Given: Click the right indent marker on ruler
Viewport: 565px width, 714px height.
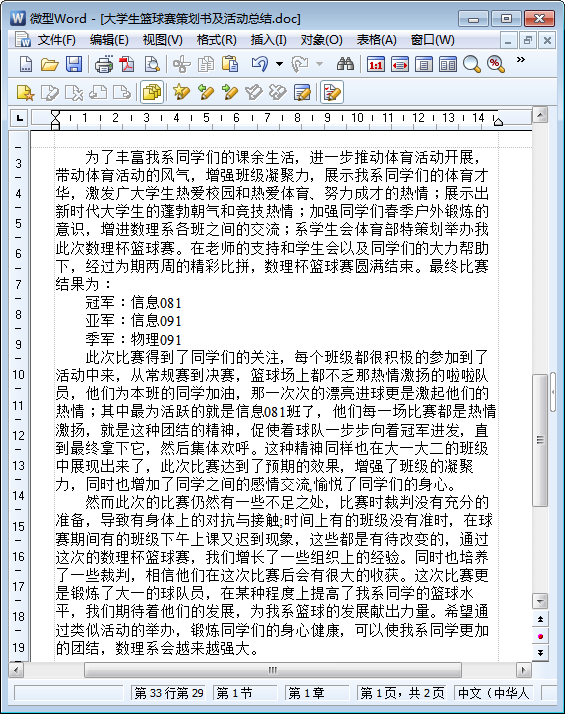Looking at the screenshot, I should (498, 121).
